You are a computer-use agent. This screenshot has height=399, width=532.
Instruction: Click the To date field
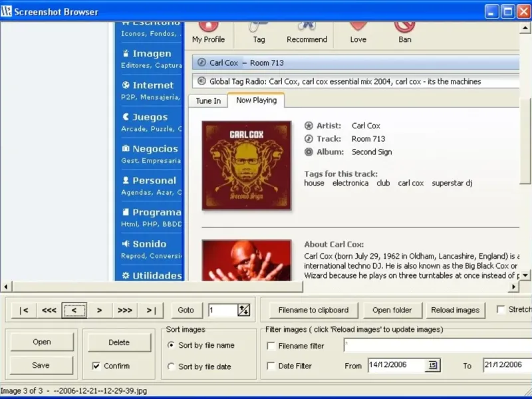click(507, 365)
